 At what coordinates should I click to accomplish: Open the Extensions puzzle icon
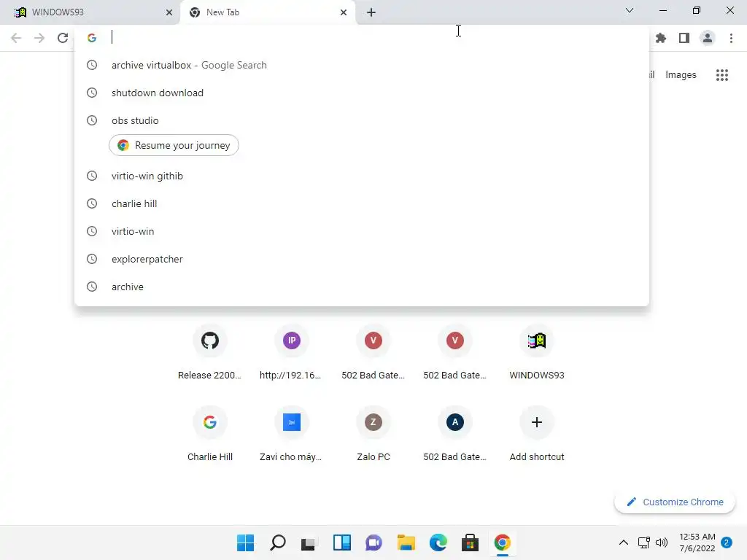(661, 38)
